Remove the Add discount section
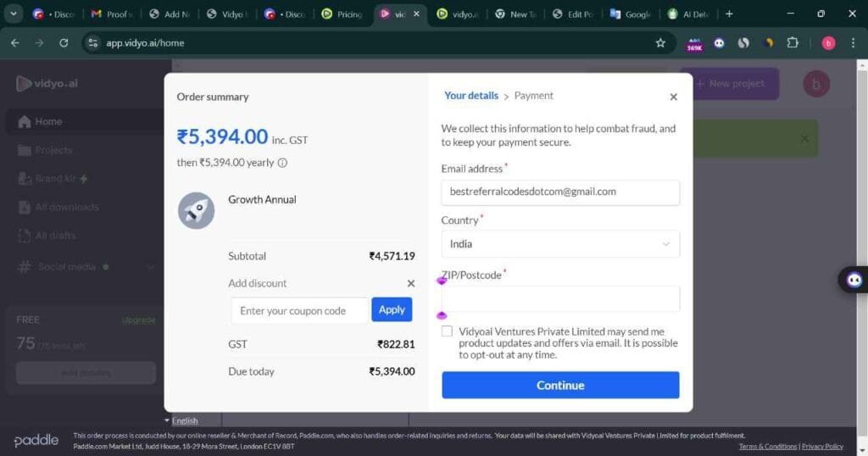The height and width of the screenshot is (456, 868). (x=411, y=283)
